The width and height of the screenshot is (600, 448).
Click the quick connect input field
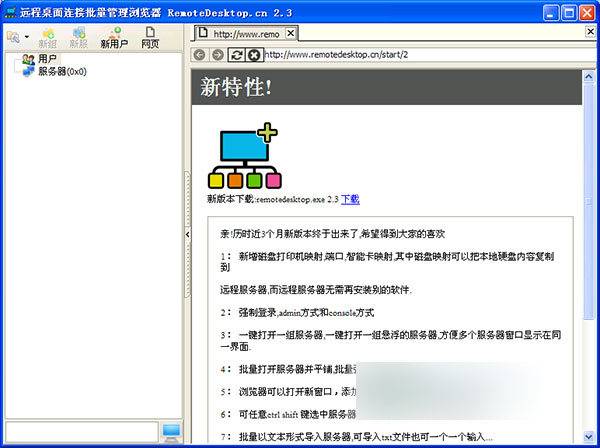[82, 432]
